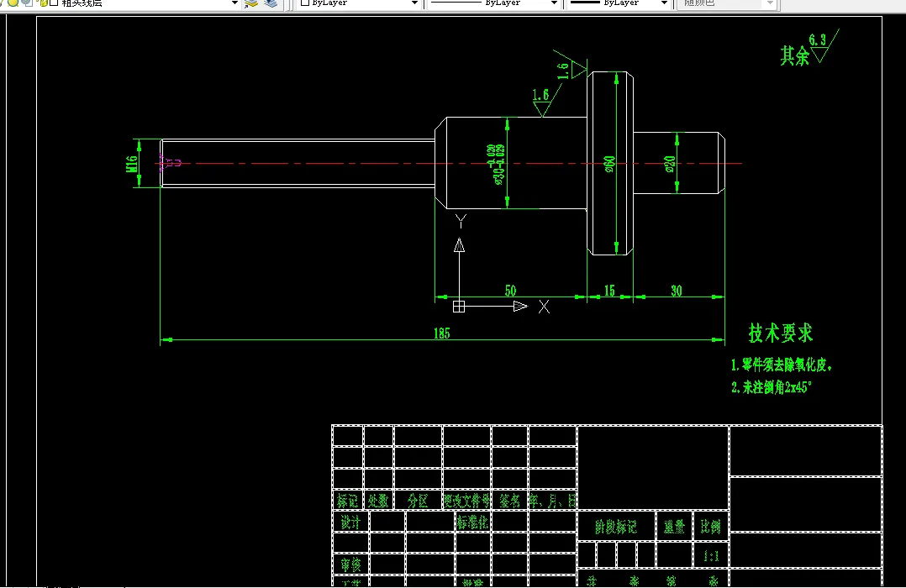The image size is (906, 588).
Task: Select the 30 length dimension text
Action: coord(677,291)
